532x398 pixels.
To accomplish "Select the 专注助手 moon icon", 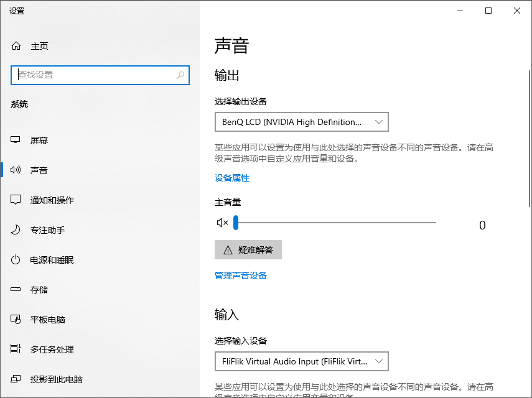I will click(16, 229).
